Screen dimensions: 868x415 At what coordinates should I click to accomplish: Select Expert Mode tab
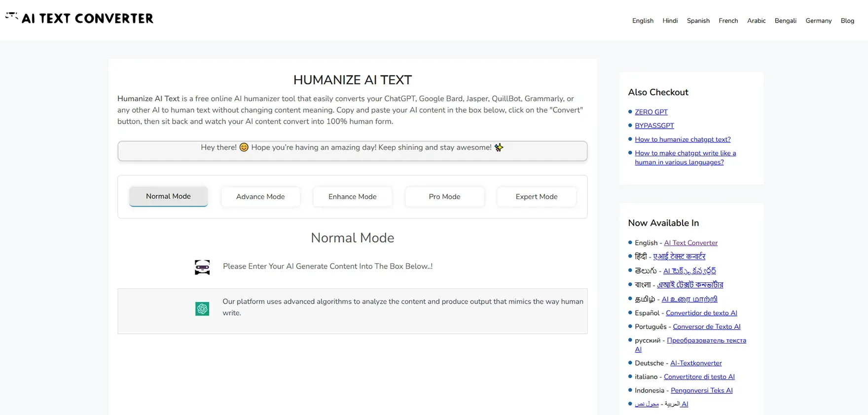point(537,197)
